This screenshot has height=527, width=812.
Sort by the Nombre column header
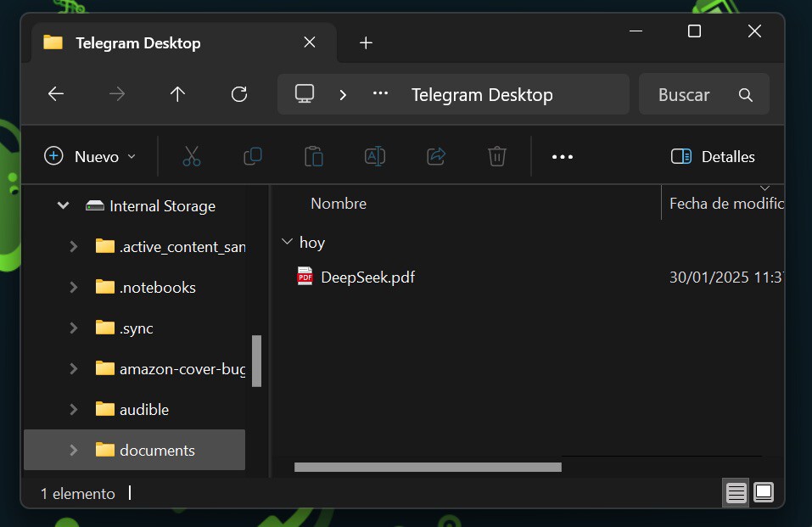(339, 204)
